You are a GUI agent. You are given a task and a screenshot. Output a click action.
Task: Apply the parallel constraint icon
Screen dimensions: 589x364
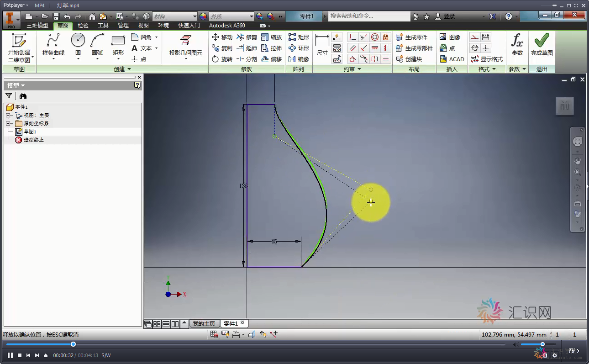(352, 48)
